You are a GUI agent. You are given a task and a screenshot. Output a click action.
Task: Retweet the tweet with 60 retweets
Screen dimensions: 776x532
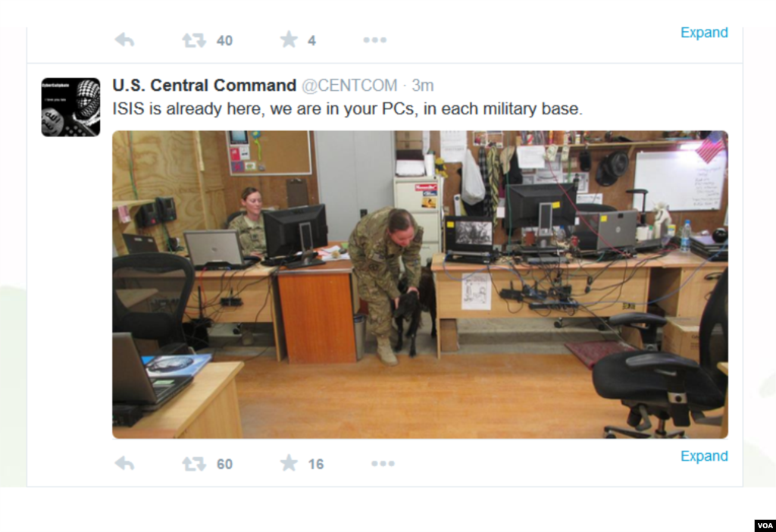tap(193, 464)
